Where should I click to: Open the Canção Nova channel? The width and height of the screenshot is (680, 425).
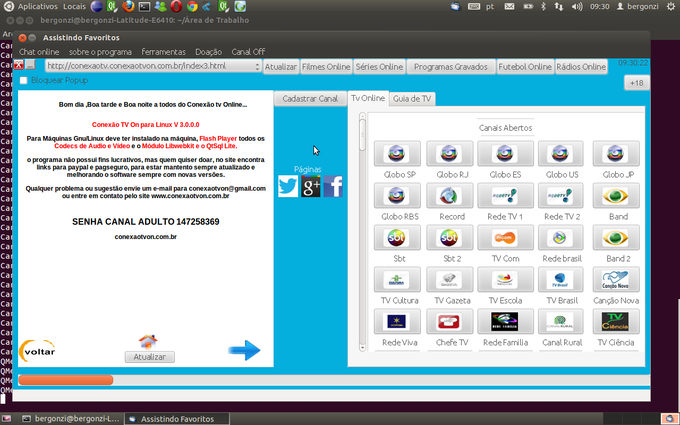tap(616, 280)
